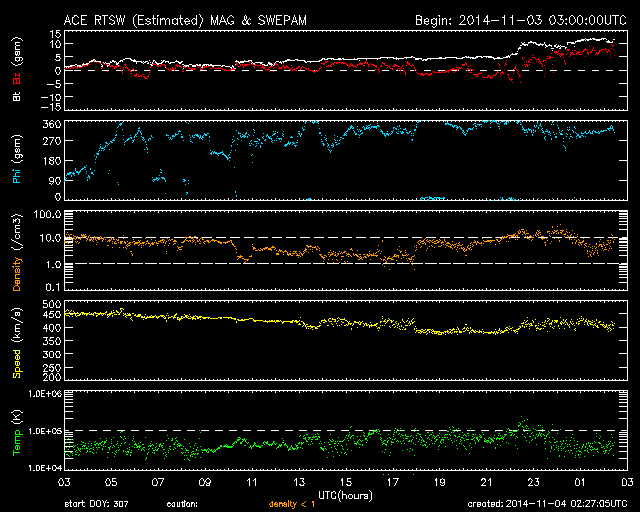The height and width of the screenshot is (512, 640).
Task: Click the cyan 'Phi (gsm)' axis label
Action: pyautogui.click(x=17, y=159)
